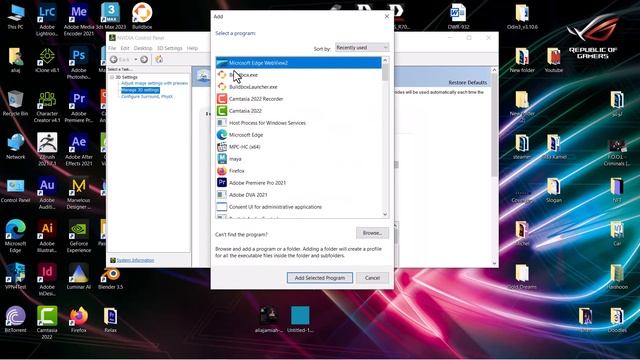This screenshot has height=360, width=640.
Task: Open Blender 3.5 desktop shortcut
Action: [x=111, y=278]
